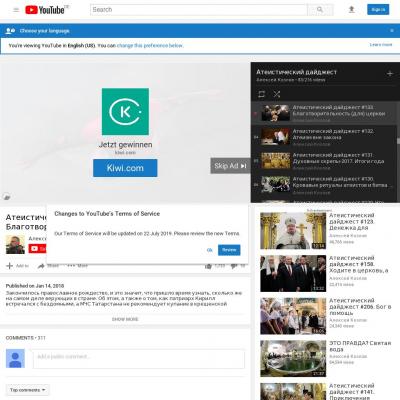Screen dimensions: 400x400
Task: Click the COMMENTS • 311 heading
Action: (25, 338)
